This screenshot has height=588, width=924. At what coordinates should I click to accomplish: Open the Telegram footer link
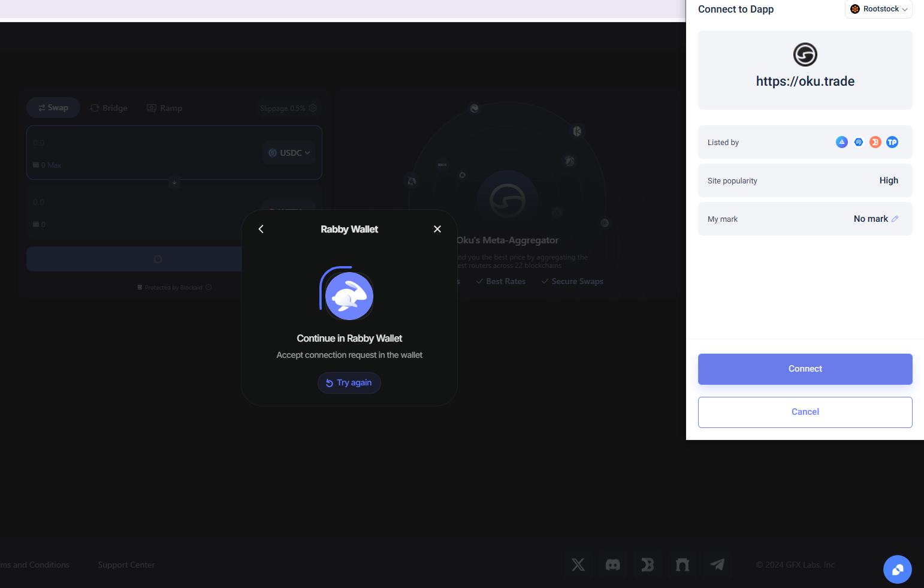point(717,565)
